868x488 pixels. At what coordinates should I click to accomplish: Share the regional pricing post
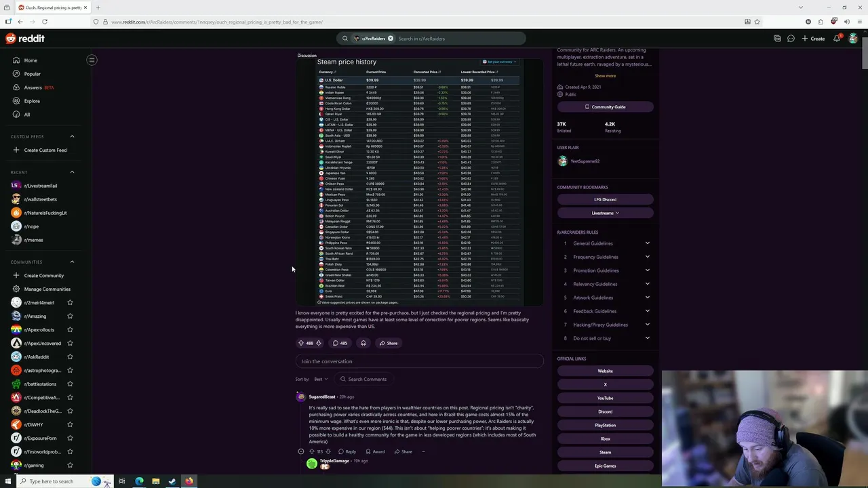click(x=389, y=343)
